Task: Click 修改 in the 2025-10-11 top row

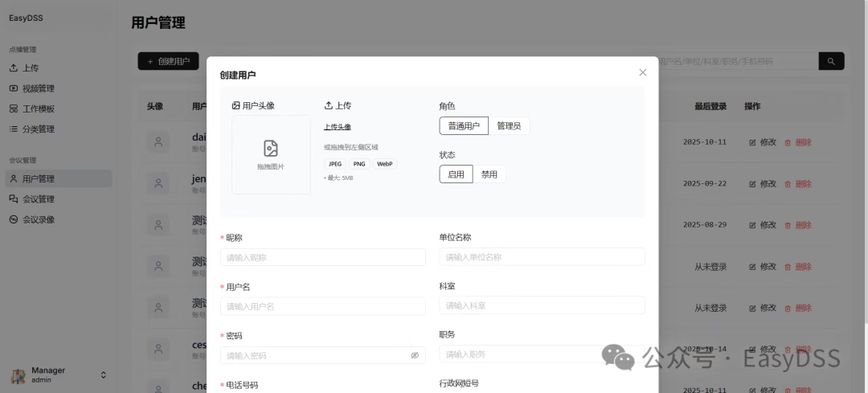Action: [x=763, y=142]
